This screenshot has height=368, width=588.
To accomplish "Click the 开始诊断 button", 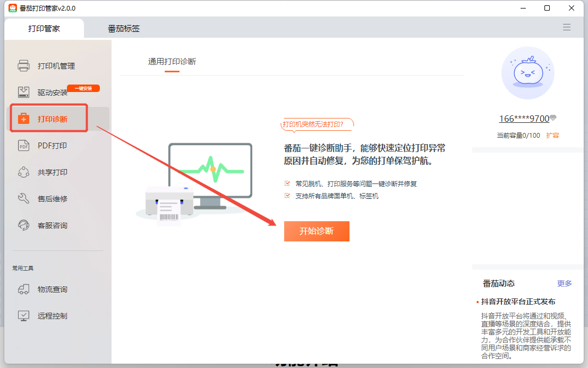I will coord(317,231).
